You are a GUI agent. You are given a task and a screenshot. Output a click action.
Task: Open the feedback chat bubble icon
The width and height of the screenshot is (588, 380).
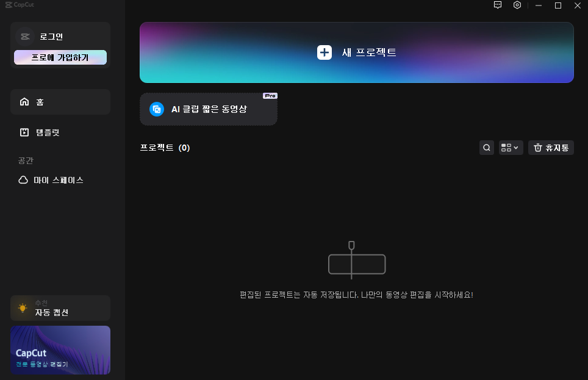point(498,5)
